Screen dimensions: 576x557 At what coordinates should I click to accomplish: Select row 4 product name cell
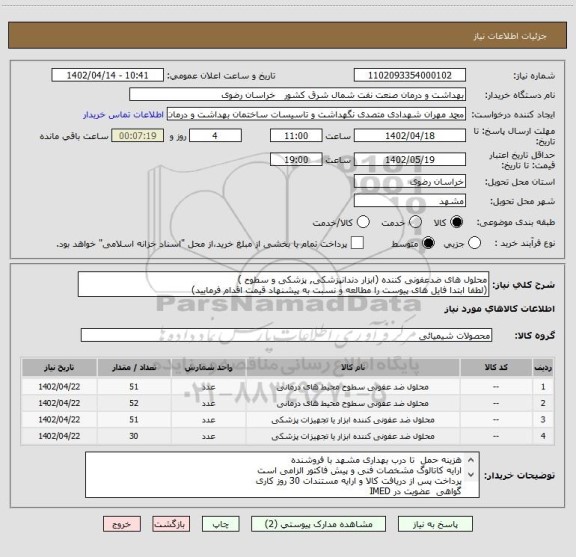tap(353, 436)
